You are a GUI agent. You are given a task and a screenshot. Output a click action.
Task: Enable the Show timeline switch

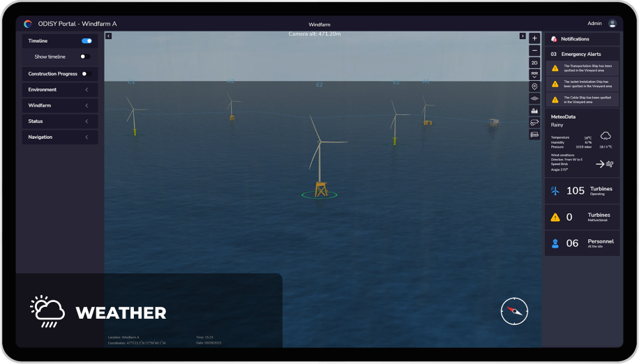click(84, 56)
